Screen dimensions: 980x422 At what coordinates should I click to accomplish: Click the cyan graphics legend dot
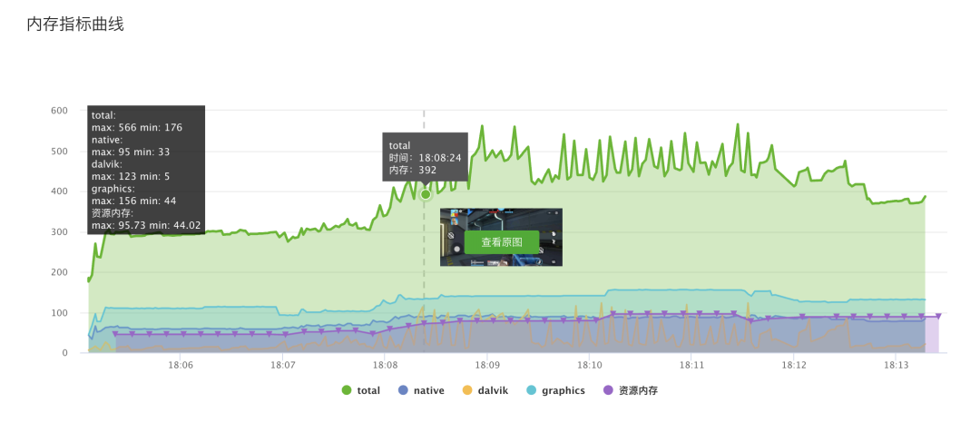[532, 390]
